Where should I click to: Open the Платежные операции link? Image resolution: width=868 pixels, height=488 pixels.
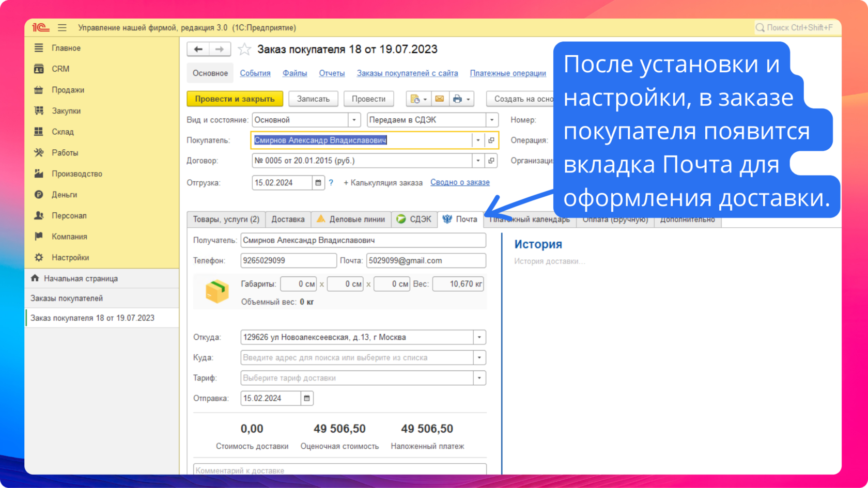508,73
